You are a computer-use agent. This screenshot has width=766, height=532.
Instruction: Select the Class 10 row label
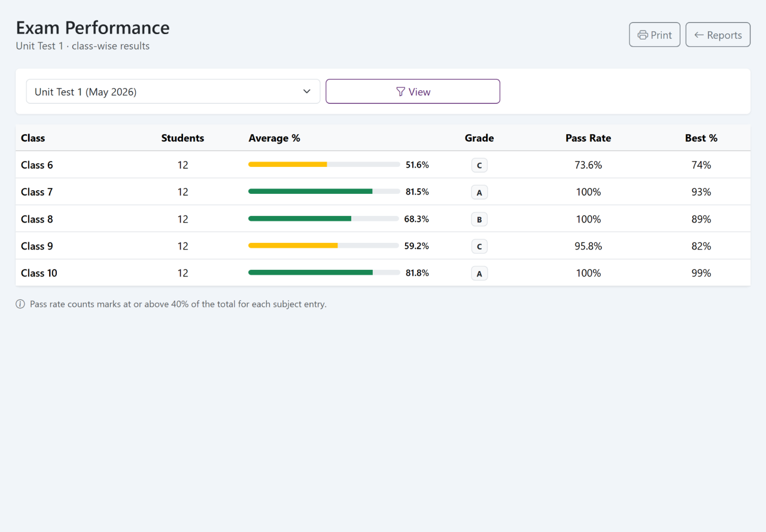pyautogui.click(x=39, y=273)
